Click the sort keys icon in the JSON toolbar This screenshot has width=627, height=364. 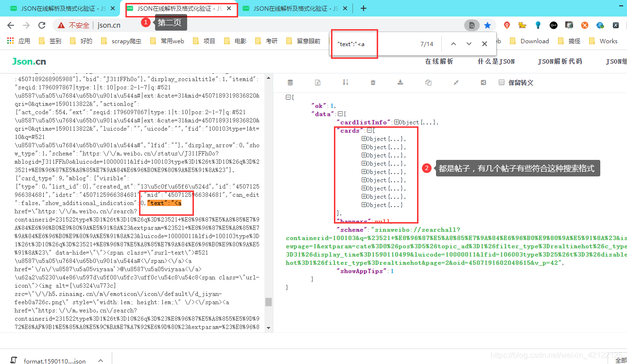[x=346, y=83]
